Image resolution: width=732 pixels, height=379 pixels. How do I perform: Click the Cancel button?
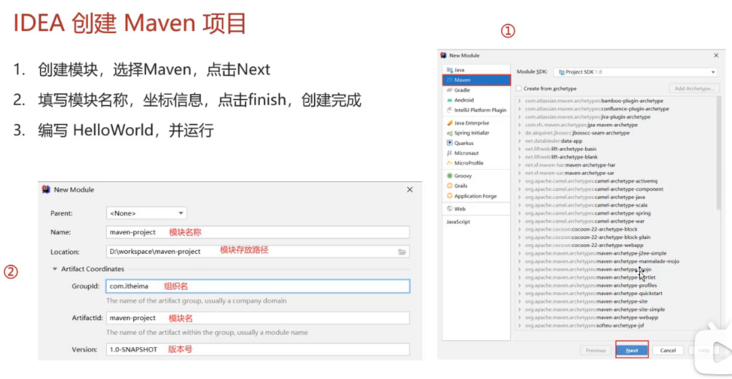click(668, 350)
